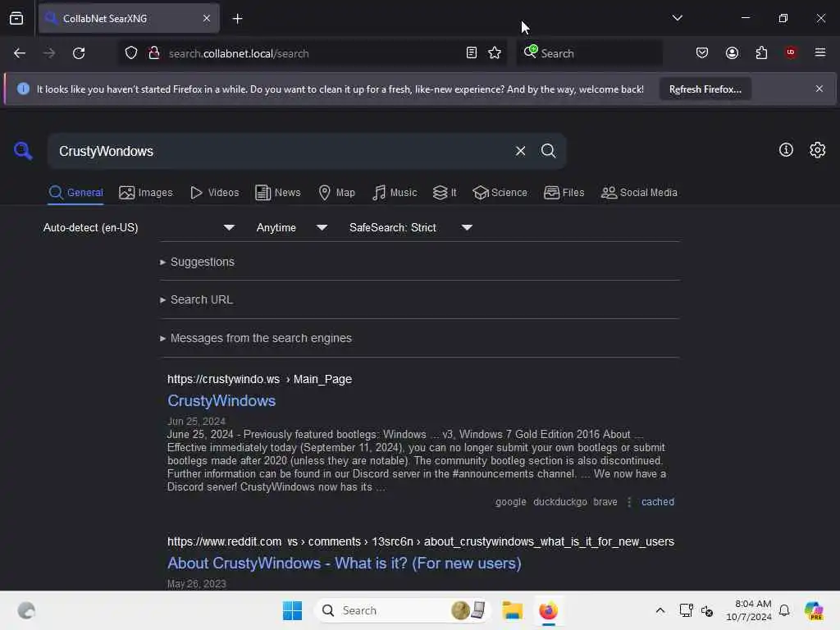Open tracking protection shield icon
This screenshot has height=630, width=840.
click(131, 53)
